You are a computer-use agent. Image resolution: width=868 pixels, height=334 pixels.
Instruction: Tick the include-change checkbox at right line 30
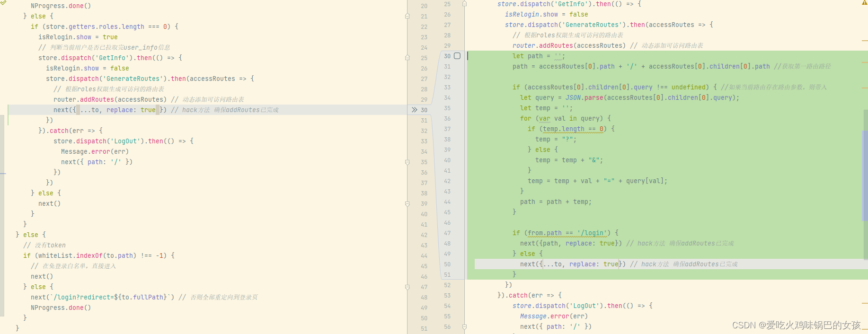tap(457, 56)
